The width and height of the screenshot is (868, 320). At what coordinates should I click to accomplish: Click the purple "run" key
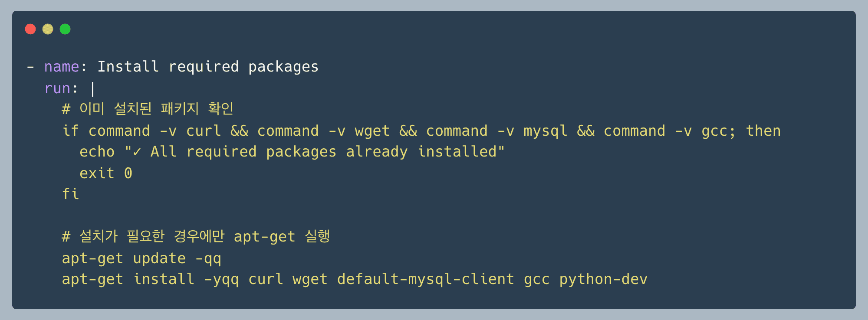point(57,88)
